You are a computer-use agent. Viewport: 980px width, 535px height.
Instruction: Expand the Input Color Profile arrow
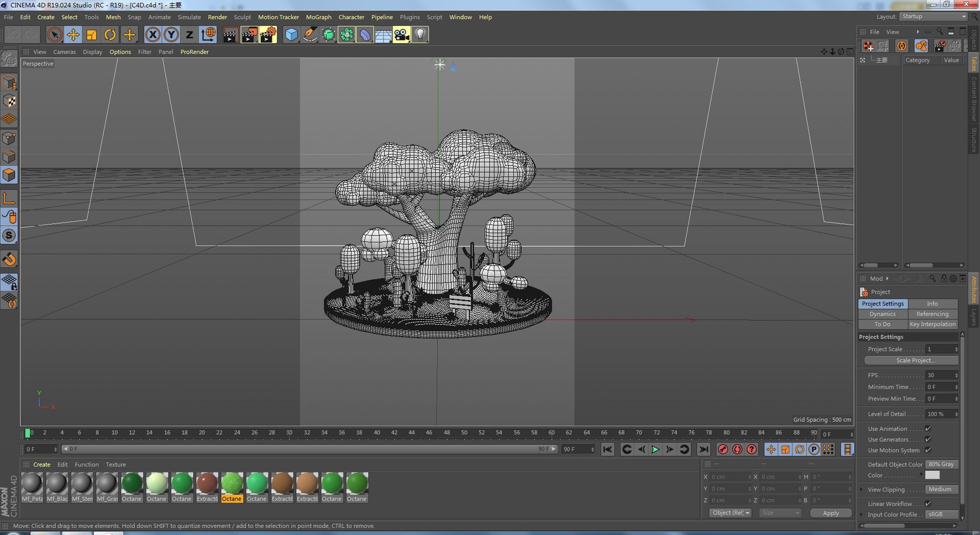[x=862, y=515]
